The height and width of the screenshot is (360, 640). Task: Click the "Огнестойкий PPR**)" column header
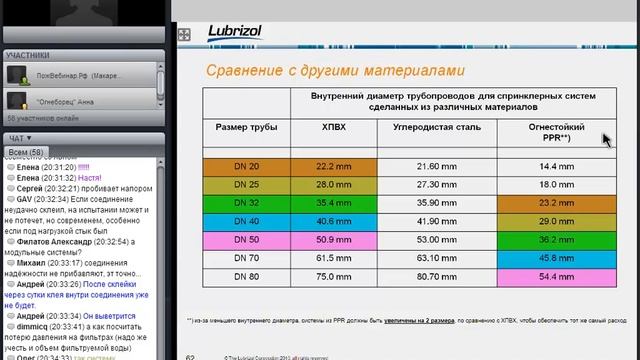[x=556, y=133]
